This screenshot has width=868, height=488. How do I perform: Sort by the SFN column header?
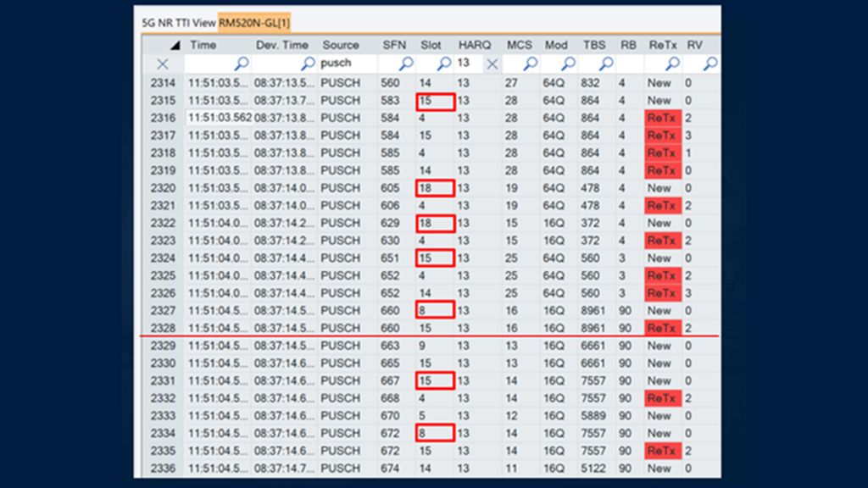tap(394, 45)
